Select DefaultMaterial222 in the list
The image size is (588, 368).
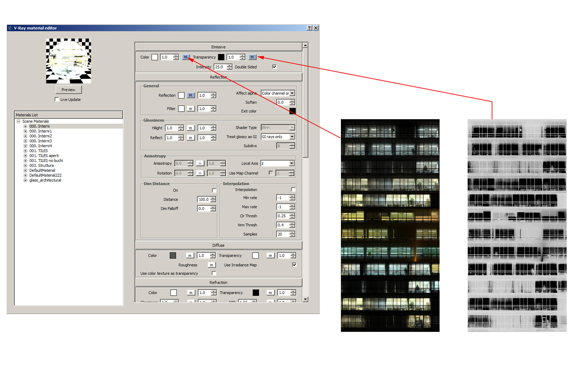coord(45,175)
